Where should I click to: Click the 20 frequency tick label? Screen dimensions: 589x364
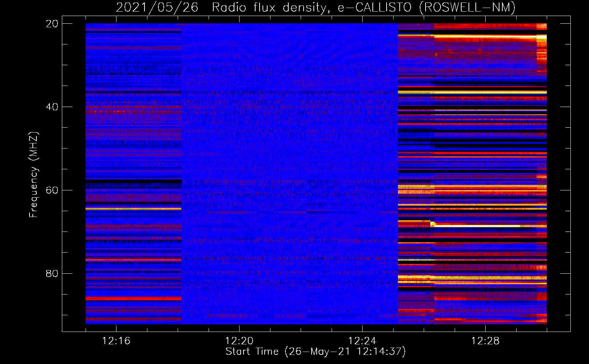click(x=52, y=24)
